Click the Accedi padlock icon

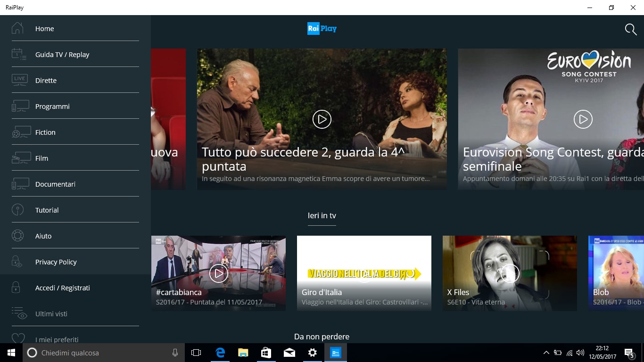point(16,288)
